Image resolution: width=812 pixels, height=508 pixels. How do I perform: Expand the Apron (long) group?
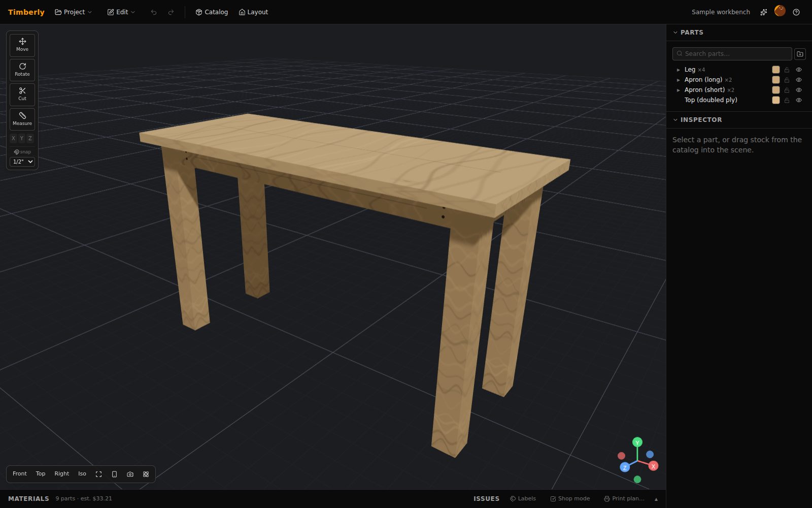pyautogui.click(x=679, y=80)
